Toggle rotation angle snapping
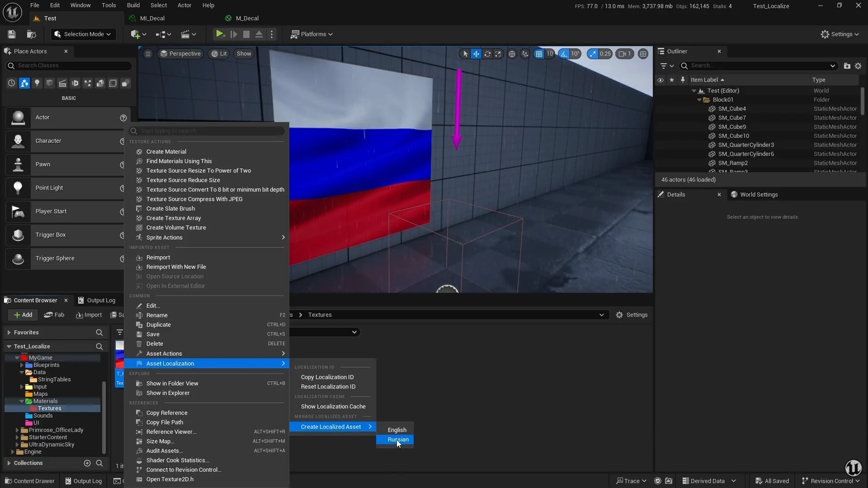Viewport: 868px width, 488px height. coord(563,54)
